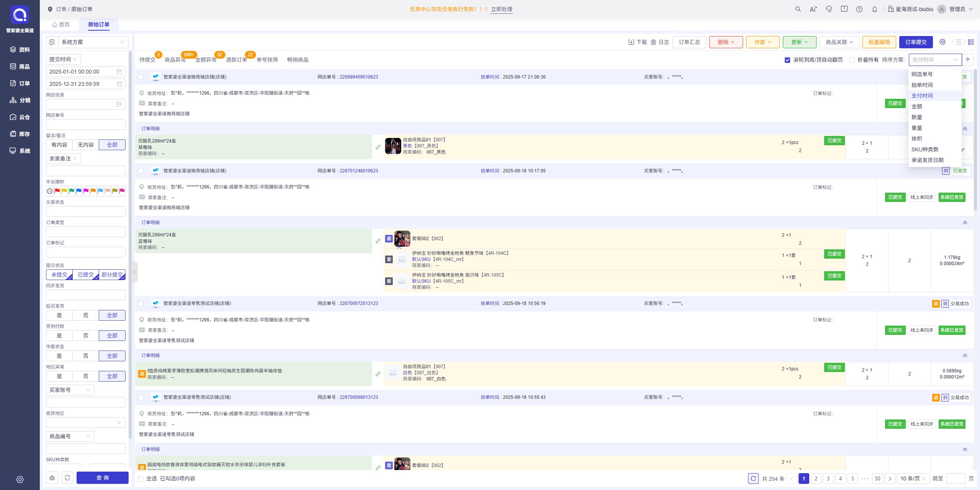Toggle sort direction arrow next to 支付时间
The width and height of the screenshot is (980, 490).
[968, 60]
